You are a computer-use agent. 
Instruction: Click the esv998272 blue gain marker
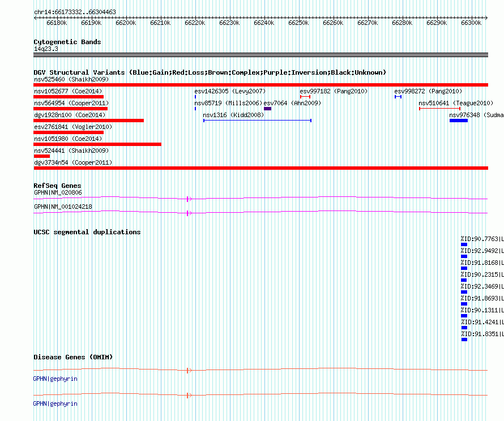point(398,97)
